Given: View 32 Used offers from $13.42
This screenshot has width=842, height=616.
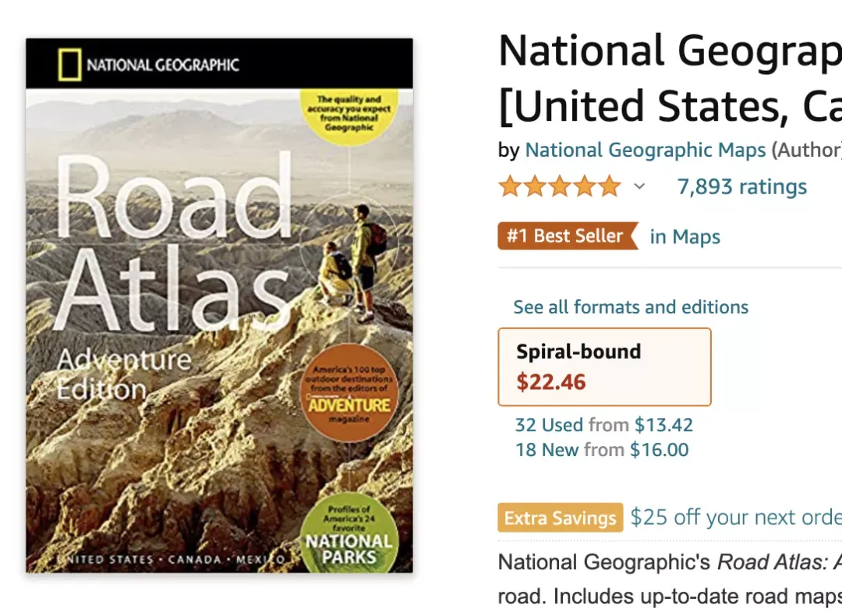Looking at the screenshot, I should click(x=604, y=425).
